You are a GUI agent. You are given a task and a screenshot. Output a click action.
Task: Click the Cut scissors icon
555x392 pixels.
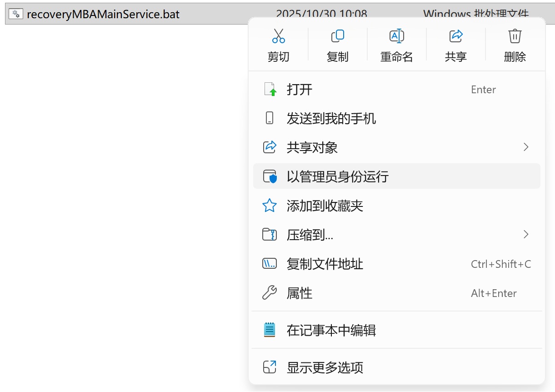(x=278, y=36)
